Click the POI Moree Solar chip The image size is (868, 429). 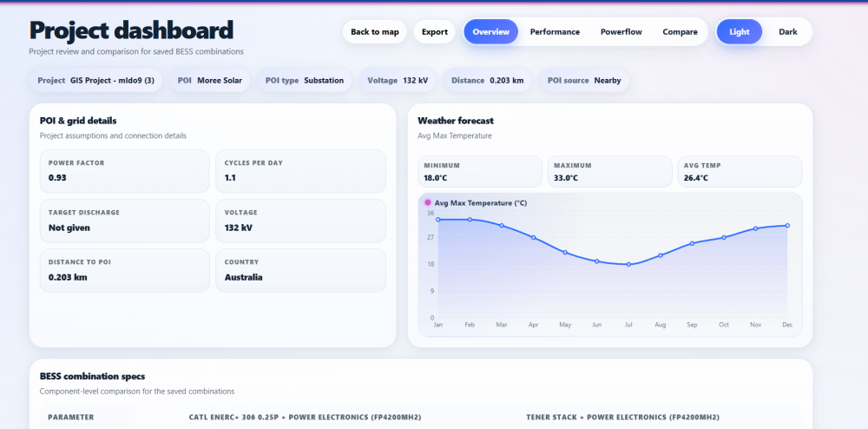click(210, 80)
